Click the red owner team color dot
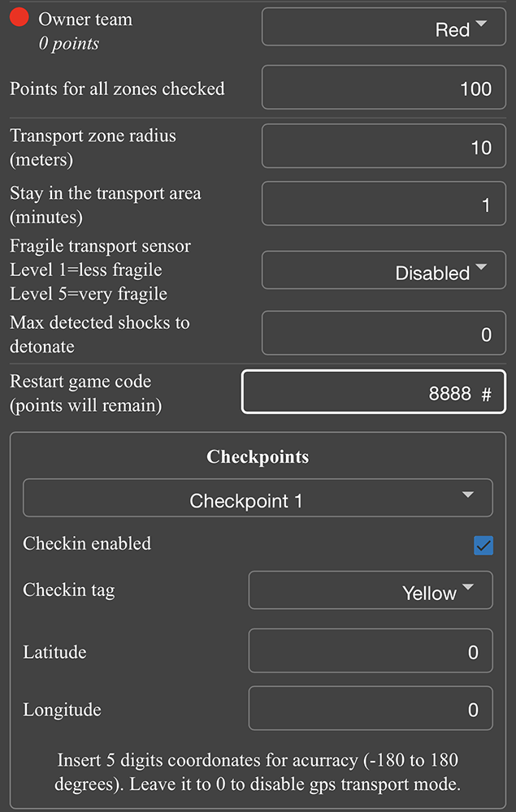 pyautogui.click(x=20, y=19)
